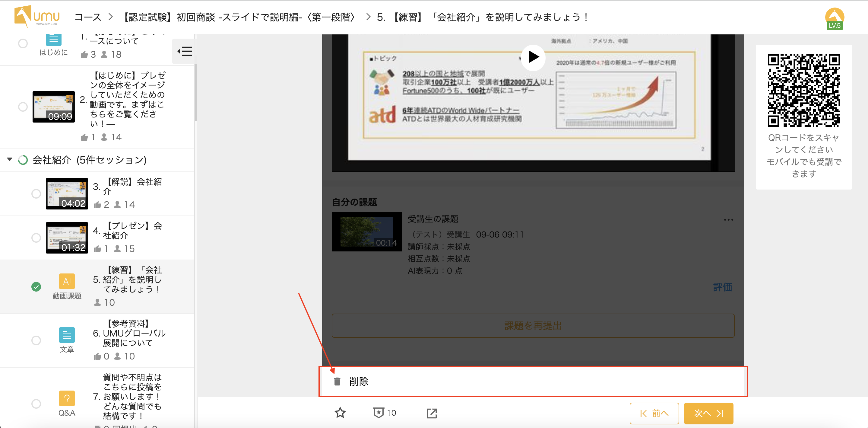Click the Q&A question mark icon
Screen dimensions: 868x428
coord(67,398)
